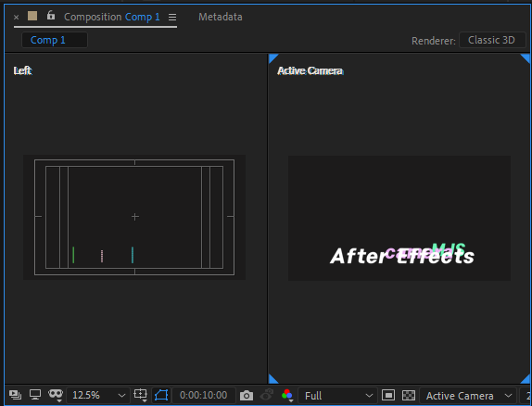
Task: Toggle Always Preview This View icon
Action: [x=15, y=395]
